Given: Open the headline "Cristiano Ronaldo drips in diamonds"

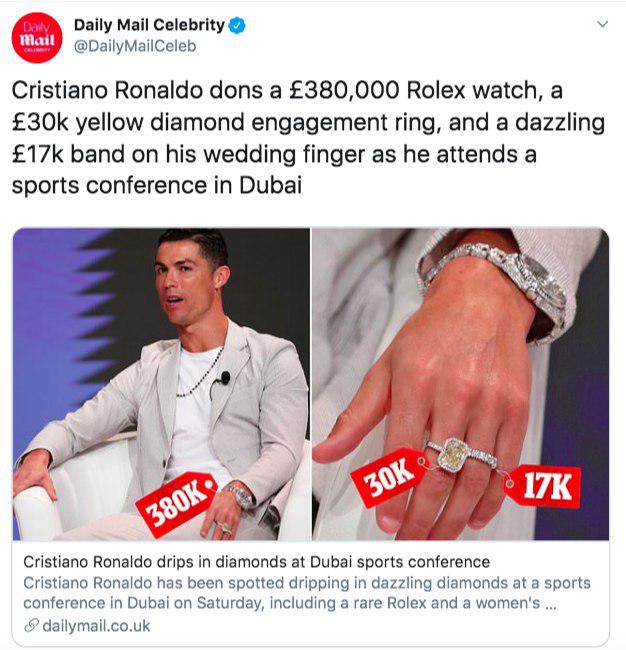Looking at the screenshot, I should click(256, 562).
